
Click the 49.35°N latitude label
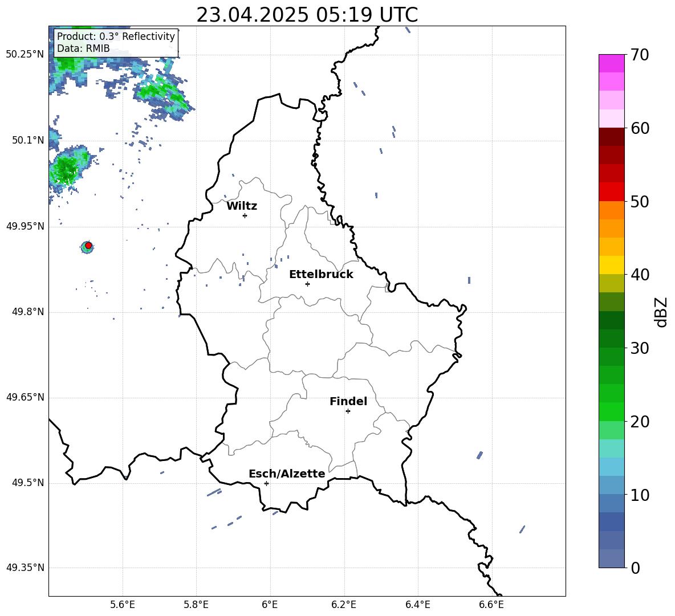(x=25, y=568)
